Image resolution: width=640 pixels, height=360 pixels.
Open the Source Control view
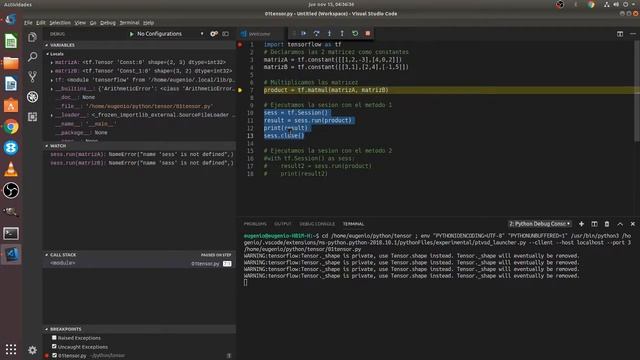32,77
